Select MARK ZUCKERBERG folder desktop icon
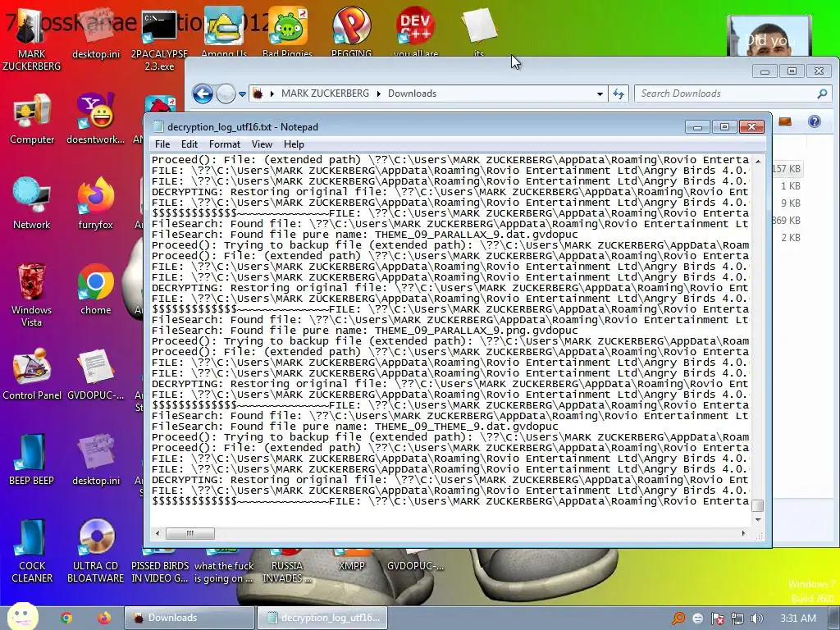840x630 pixels. click(x=32, y=39)
